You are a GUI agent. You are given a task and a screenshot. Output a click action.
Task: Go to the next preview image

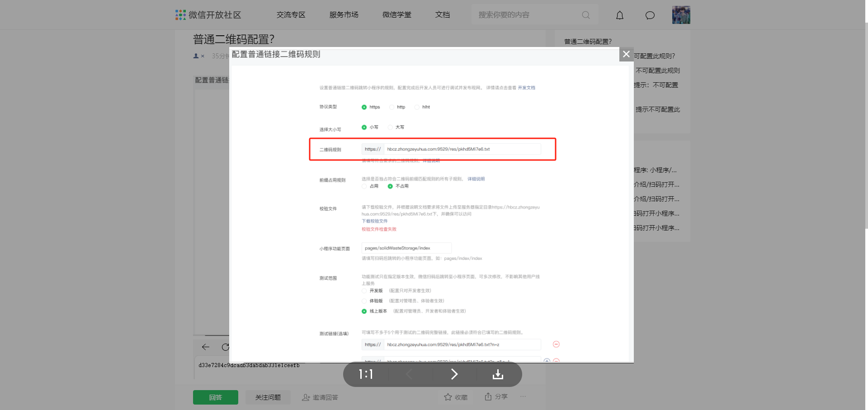pyautogui.click(x=454, y=374)
